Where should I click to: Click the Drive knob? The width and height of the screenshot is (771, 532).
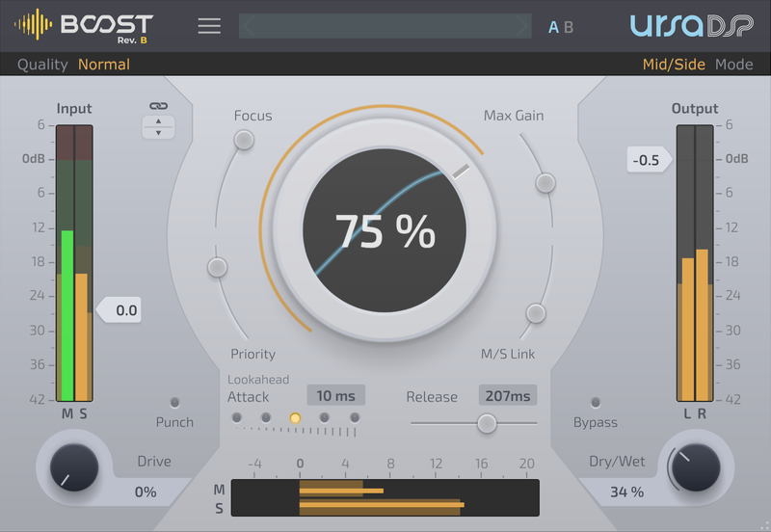[x=74, y=467]
